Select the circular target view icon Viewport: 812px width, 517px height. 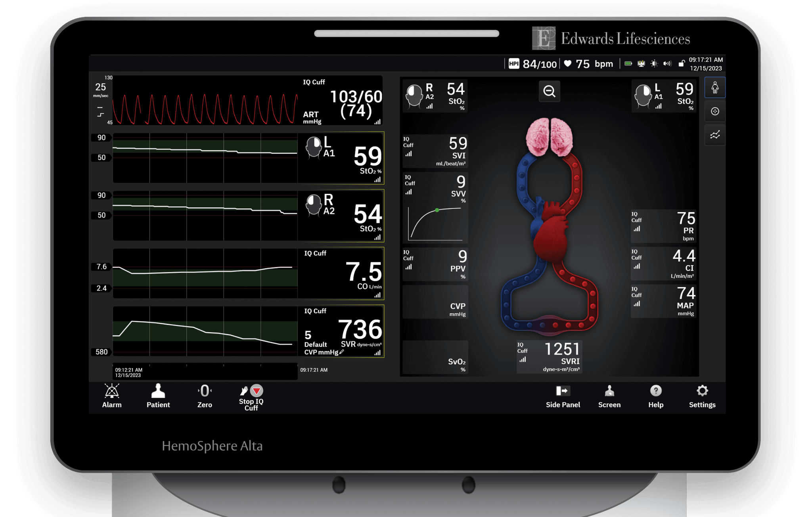[715, 111]
